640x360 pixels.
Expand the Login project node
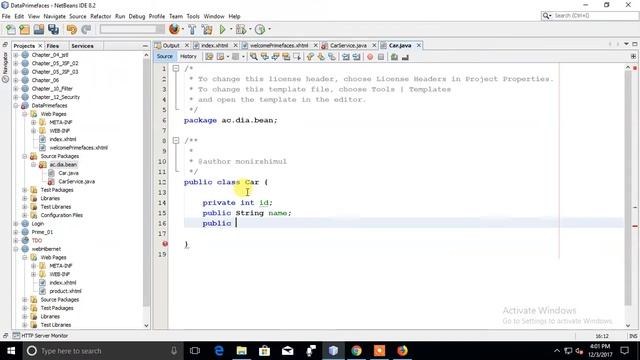(16, 224)
